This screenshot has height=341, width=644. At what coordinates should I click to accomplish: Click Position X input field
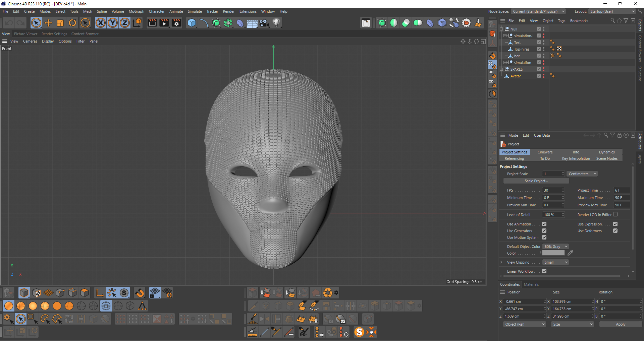(523, 301)
